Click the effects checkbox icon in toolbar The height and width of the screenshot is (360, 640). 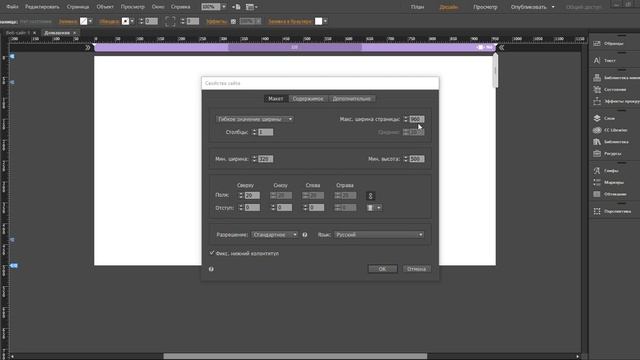click(233, 22)
